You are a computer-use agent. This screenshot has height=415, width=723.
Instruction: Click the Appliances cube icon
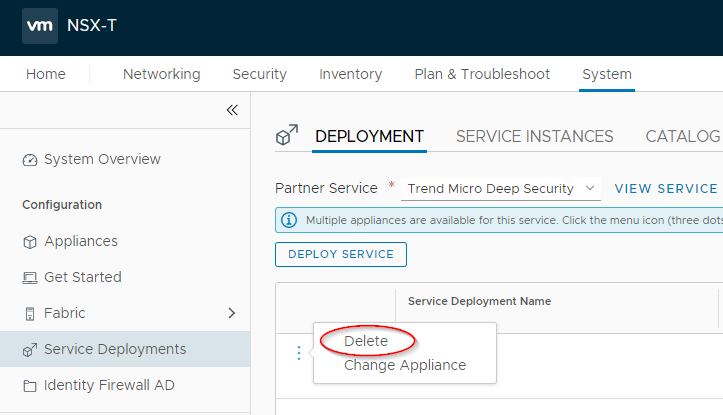(x=29, y=242)
